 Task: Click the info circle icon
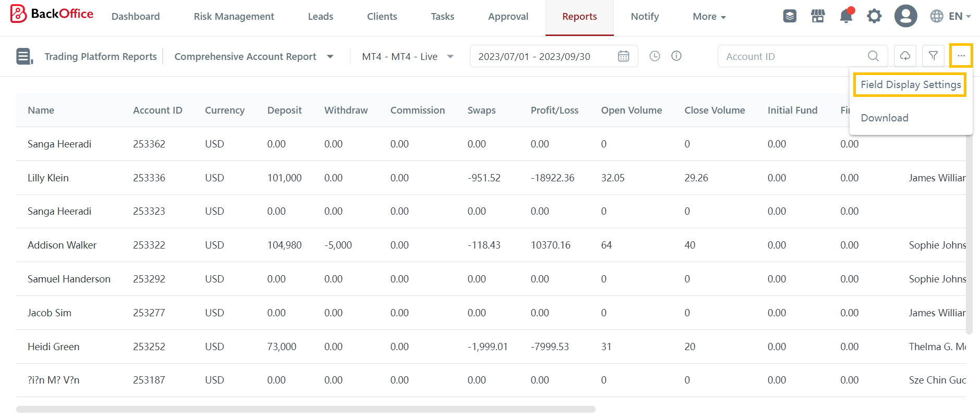(676, 56)
